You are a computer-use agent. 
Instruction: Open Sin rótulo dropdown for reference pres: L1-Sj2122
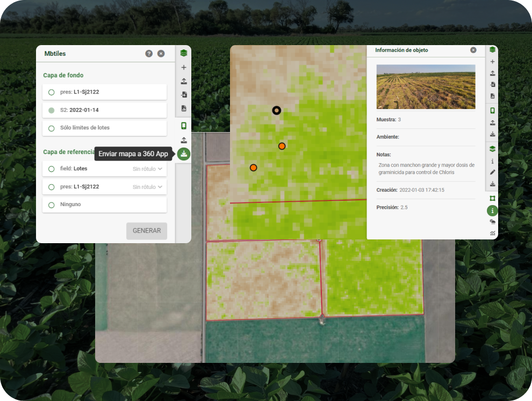[x=147, y=187]
